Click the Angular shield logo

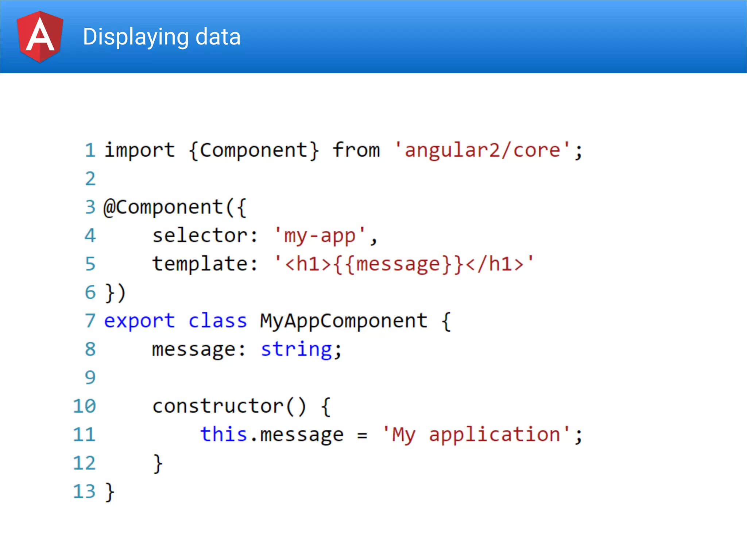[x=40, y=36]
